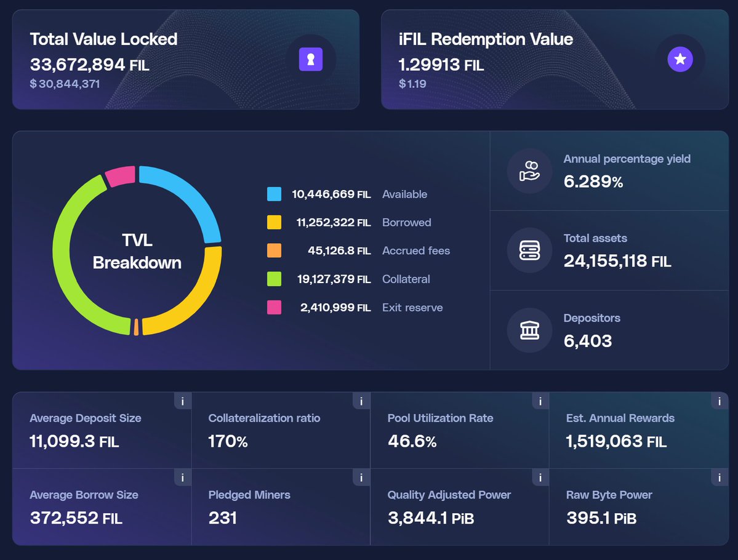
Task: Click the purple keyhole lock icon
Action: (311, 60)
